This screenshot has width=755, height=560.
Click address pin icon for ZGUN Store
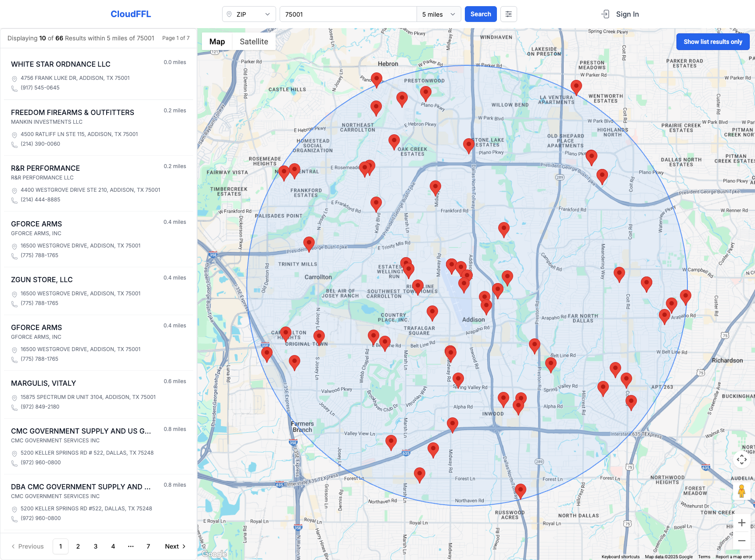pos(14,294)
